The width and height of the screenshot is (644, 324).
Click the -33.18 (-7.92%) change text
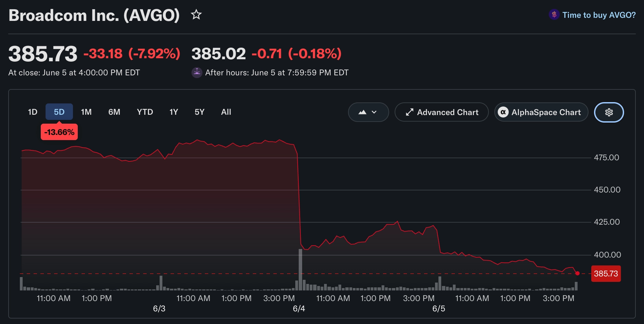click(x=132, y=54)
